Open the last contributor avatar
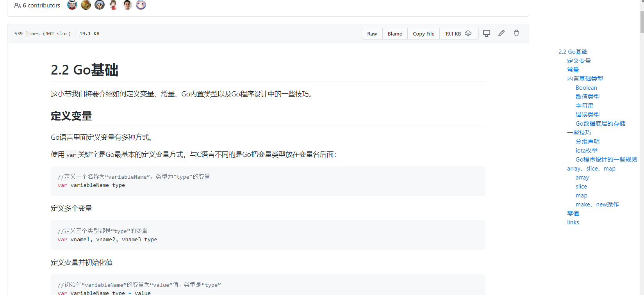The image size is (644, 295). [x=141, y=5]
